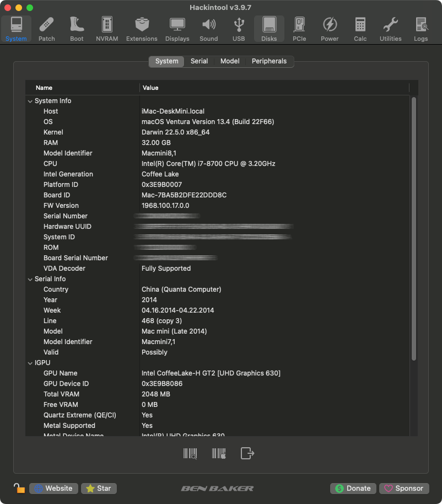
Task: Open the Boot toolbar section
Action: (77, 29)
